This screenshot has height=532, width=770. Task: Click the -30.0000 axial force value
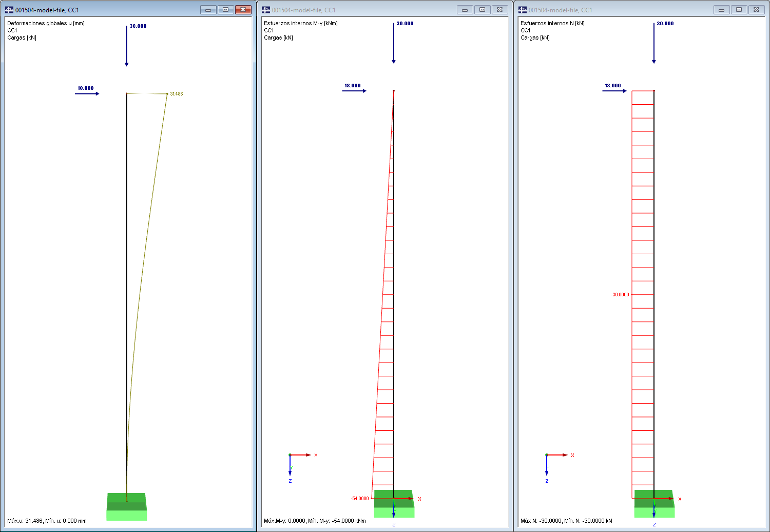click(x=620, y=295)
